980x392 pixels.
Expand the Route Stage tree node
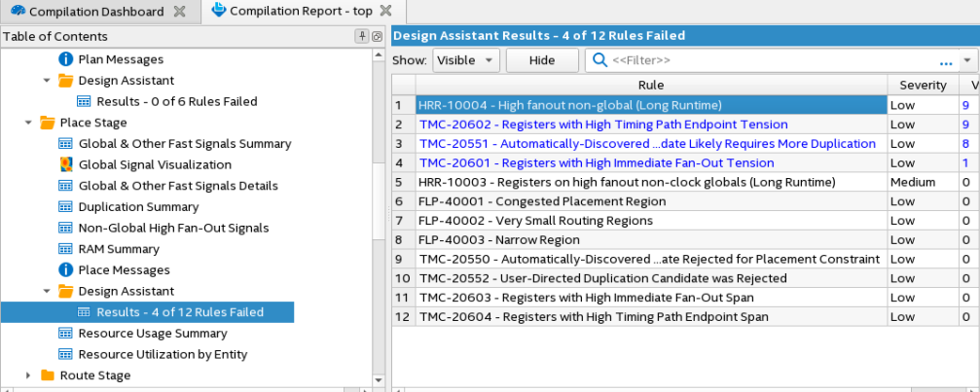click(x=28, y=375)
